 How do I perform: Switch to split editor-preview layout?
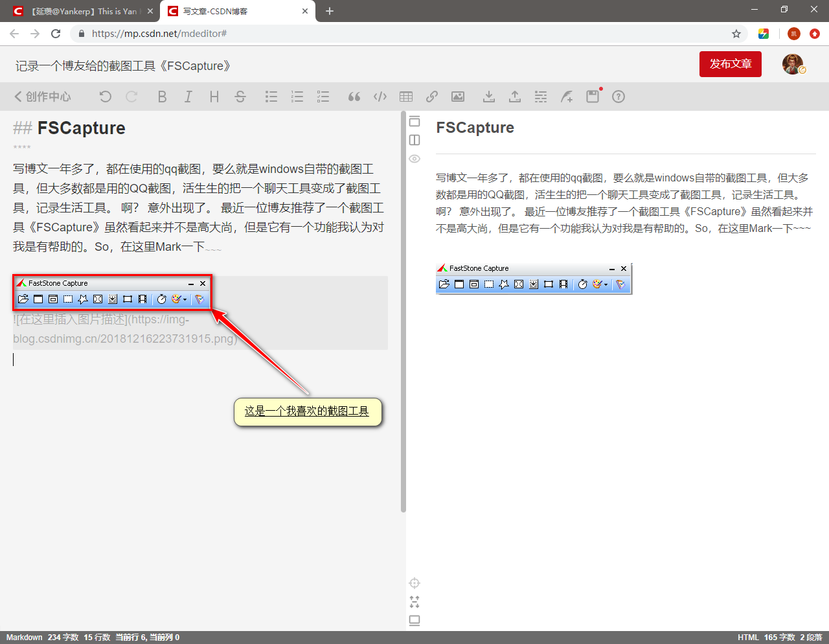tap(414, 140)
